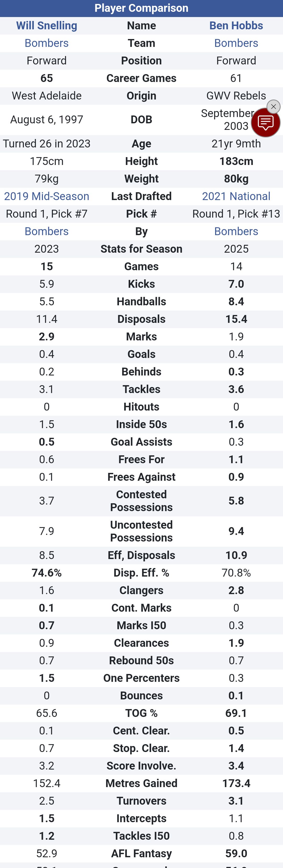Click the Player Comparison header bar
This screenshot has width=283, height=868.
(141, 8)
